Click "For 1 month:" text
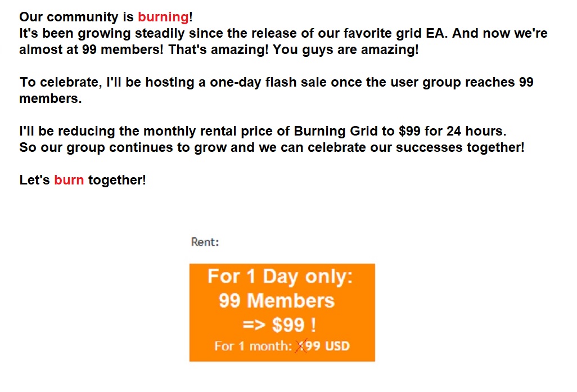 [253, 346]
